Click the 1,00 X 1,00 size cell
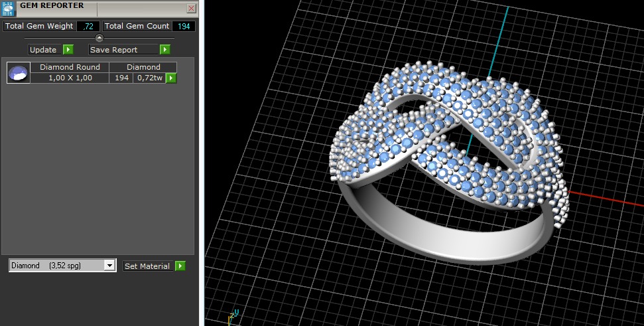 click(70, 78)
